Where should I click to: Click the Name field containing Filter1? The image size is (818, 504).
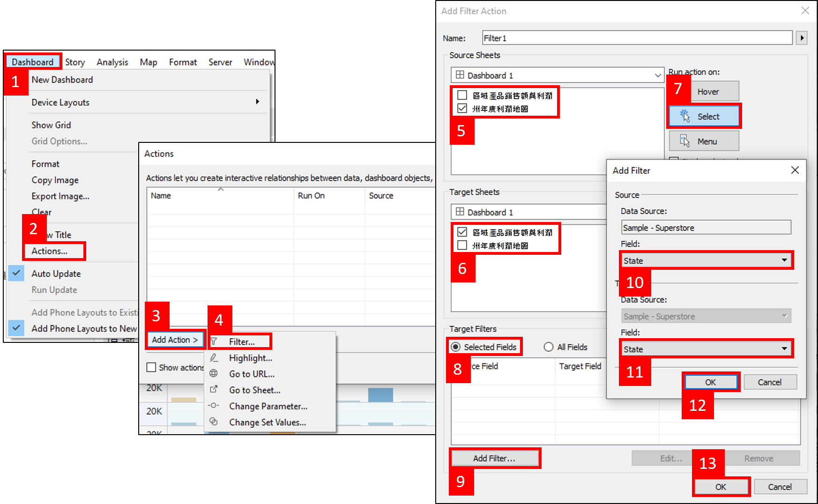[x=637, y=38]
